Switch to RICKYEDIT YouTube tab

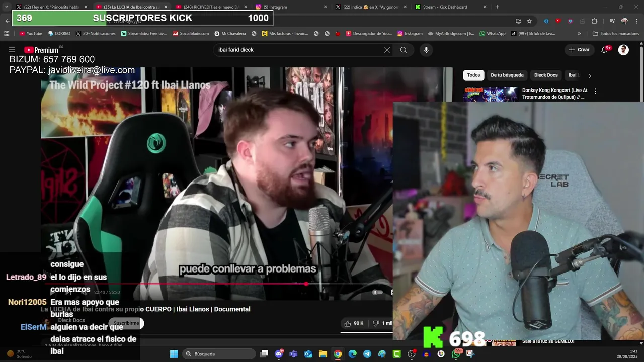(x=212, y=7)
